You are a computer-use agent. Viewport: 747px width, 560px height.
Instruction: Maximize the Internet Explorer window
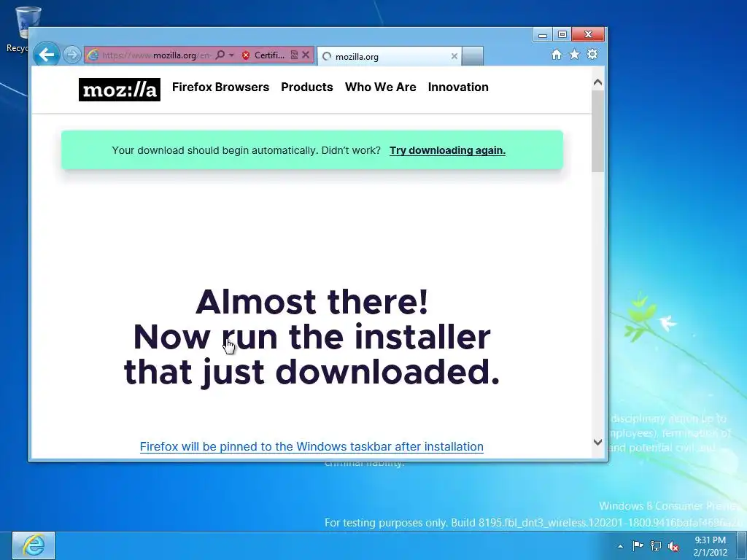[x=562, y=34]
